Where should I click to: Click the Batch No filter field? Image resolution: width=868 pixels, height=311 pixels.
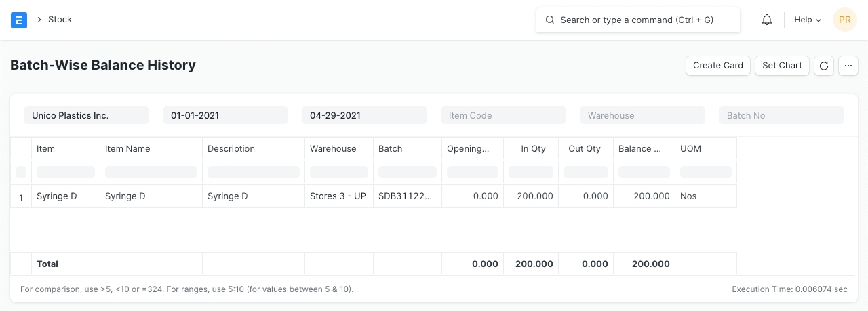coord(781,115)
